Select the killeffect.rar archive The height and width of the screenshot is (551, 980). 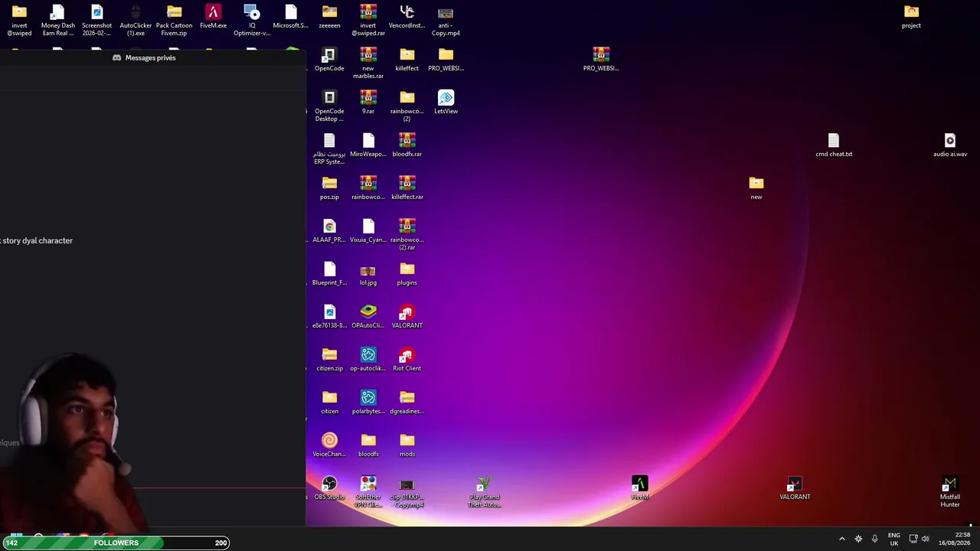[x=407, y=188]
